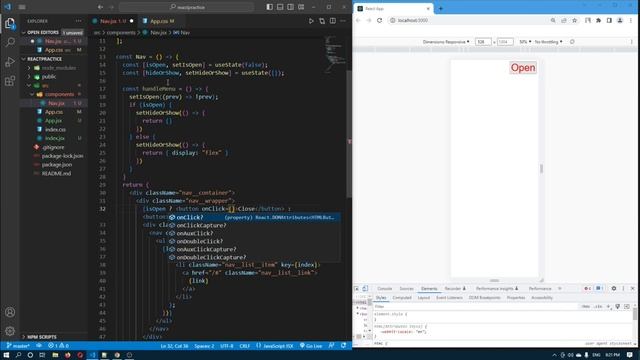The width and height of the screenshot is (640, 360).
Task: Open VS Code hamburger menu
Action: tap(22, 7)
